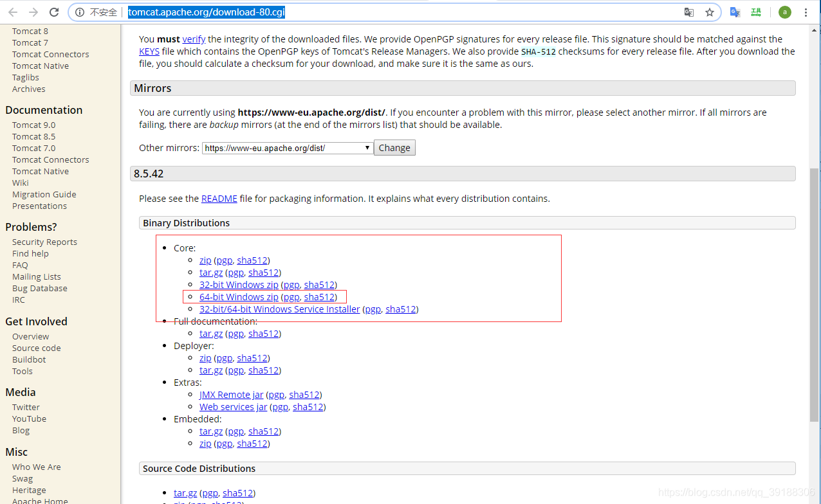Screen dimensions: 821x504
Task: Open sha512 checksum for 64-bit Windows zip
Action: (x=319, y=297)
